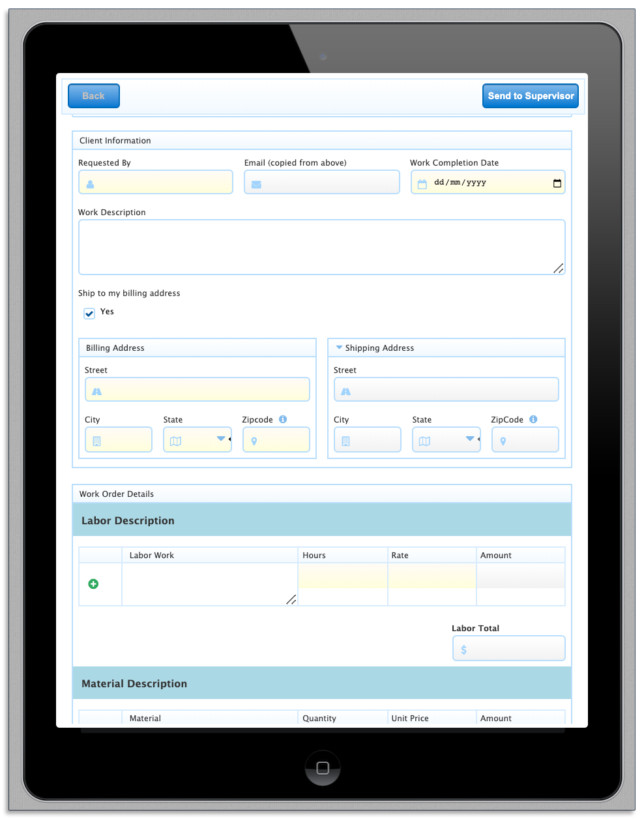
Task: Click the Shipping Address City field
Action: [368, 439]
